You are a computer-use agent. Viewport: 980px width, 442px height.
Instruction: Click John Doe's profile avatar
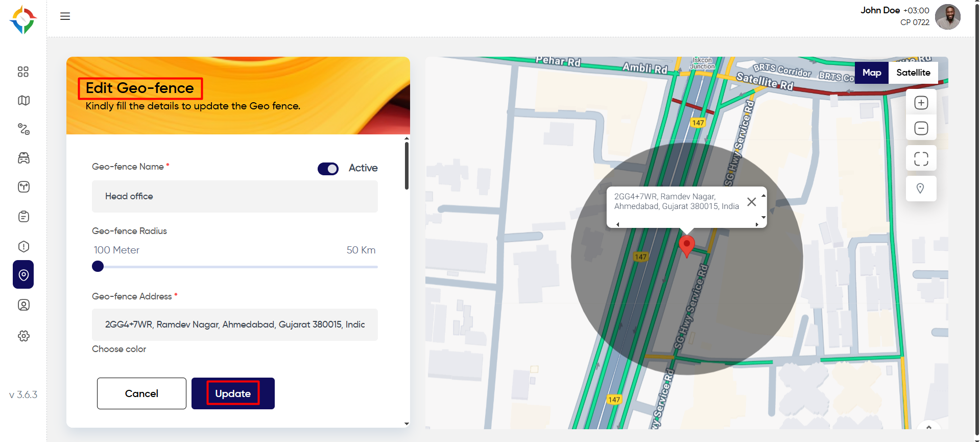point(948,17)
